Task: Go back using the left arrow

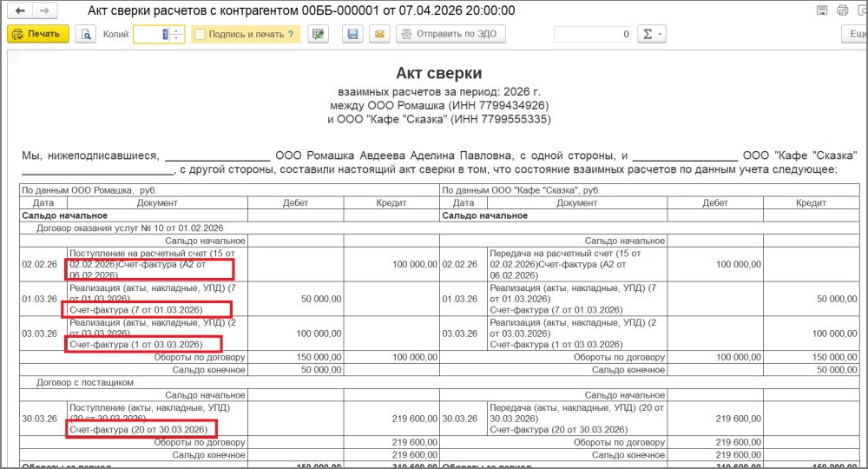Action: 21,11
